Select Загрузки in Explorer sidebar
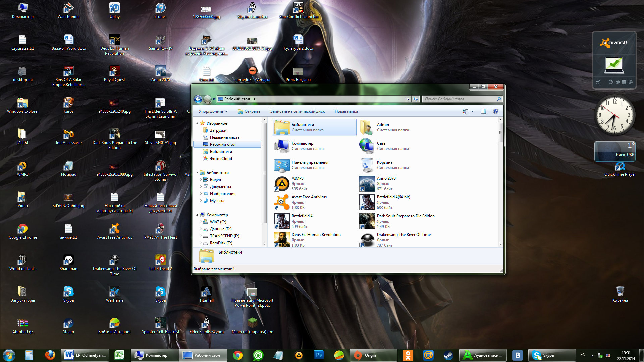The width and height of the screenshot is (644, 362). (218, 130)
